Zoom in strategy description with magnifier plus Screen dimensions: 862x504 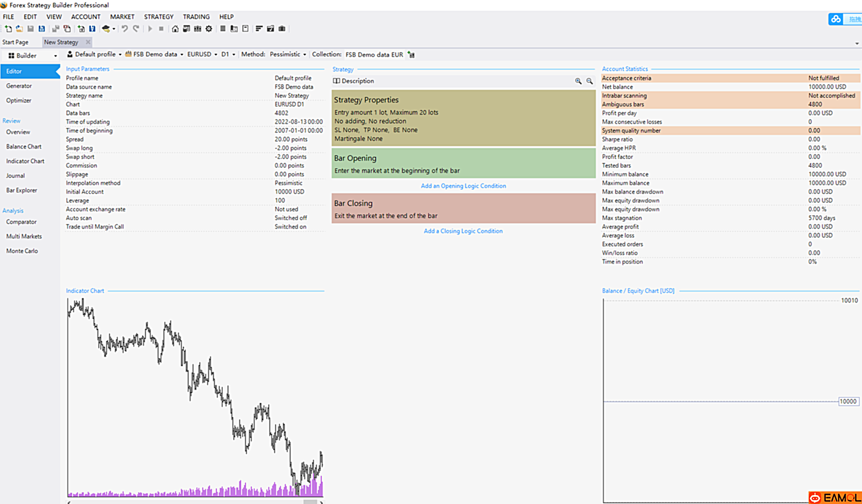coord(578,81)
